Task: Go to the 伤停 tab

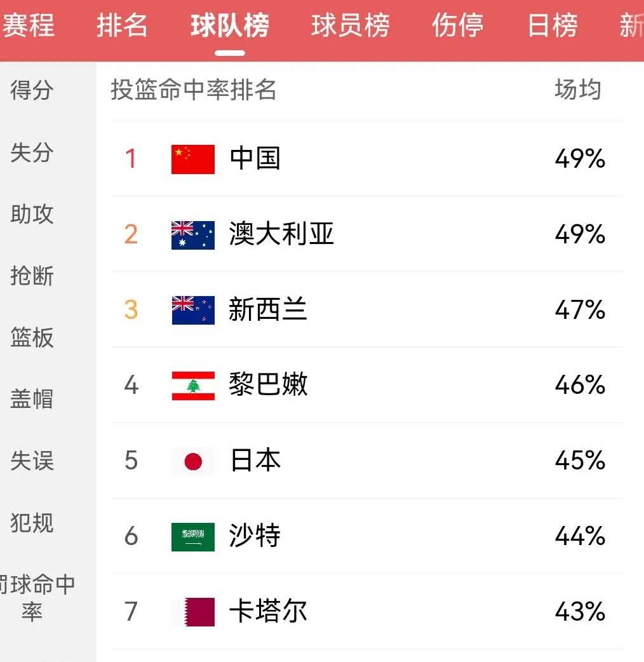Action: click(457, 26)
